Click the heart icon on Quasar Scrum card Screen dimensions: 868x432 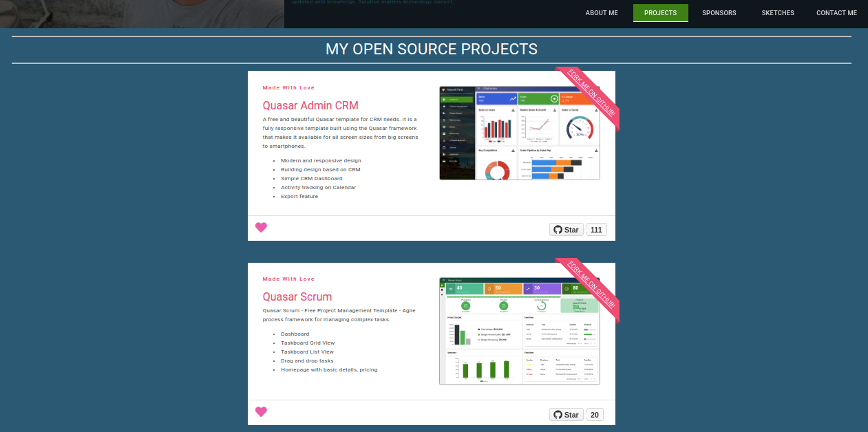click(x=261, y=412)
